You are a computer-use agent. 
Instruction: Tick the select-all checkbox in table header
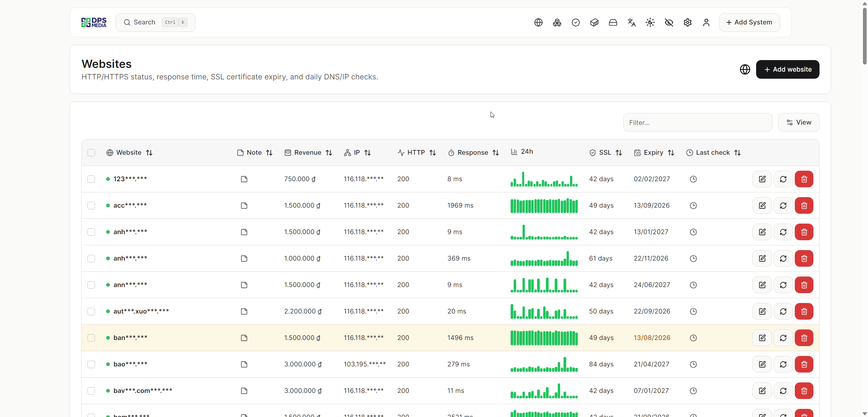coord(91,153)
